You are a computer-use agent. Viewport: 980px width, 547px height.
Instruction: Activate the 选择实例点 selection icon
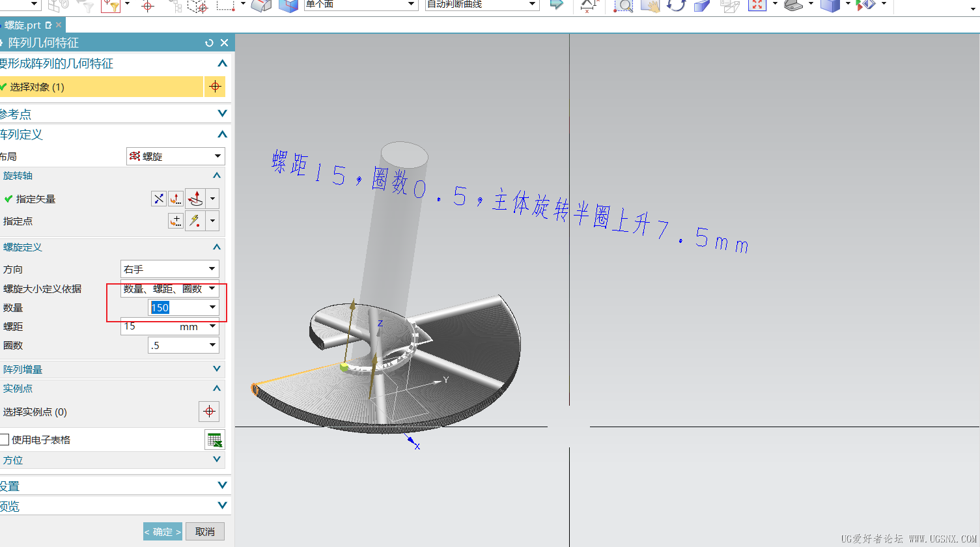pos(209,411)
